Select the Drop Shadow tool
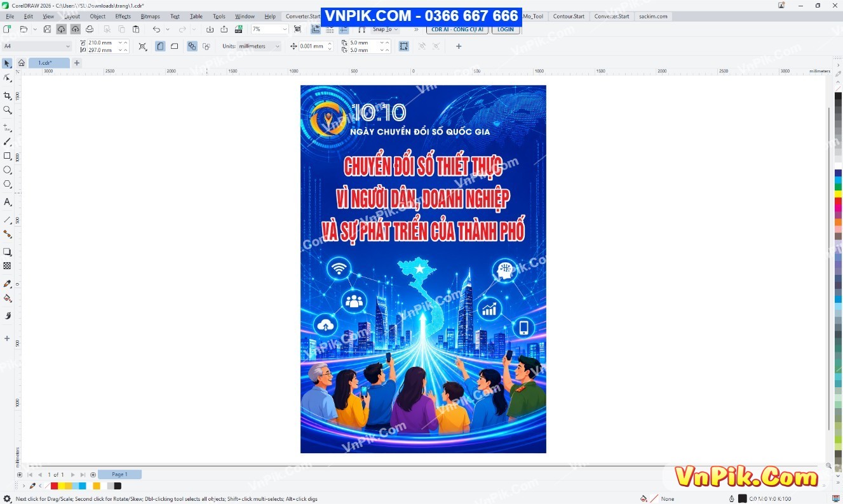The image size is (843, 504). coord(7,252)
